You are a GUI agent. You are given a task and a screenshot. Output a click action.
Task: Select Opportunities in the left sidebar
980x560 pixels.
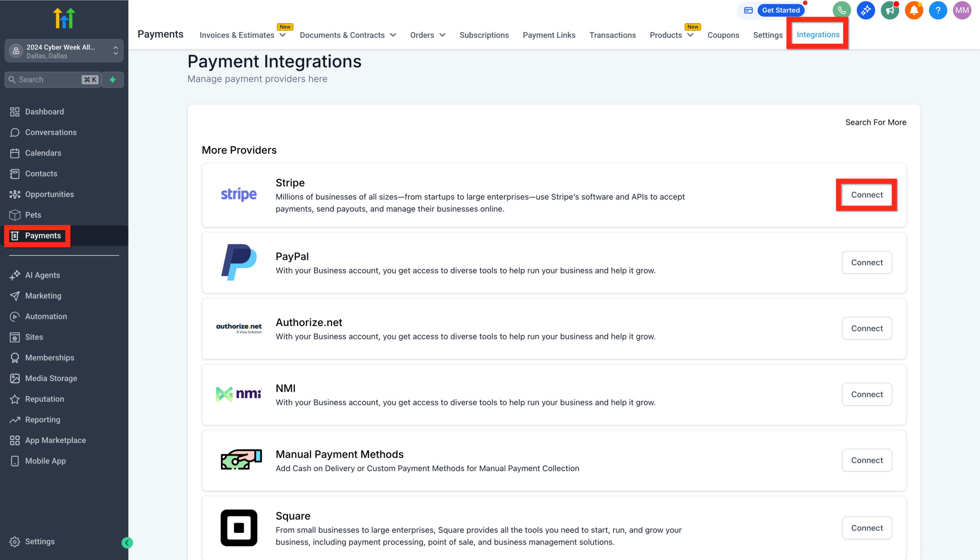(x=49, y=194)
